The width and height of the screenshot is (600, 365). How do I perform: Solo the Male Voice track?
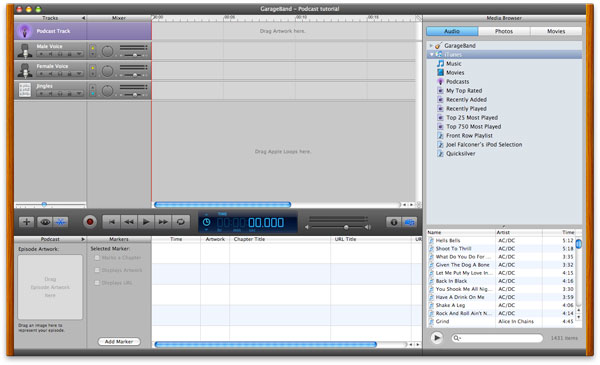click(x=60, y=54)
